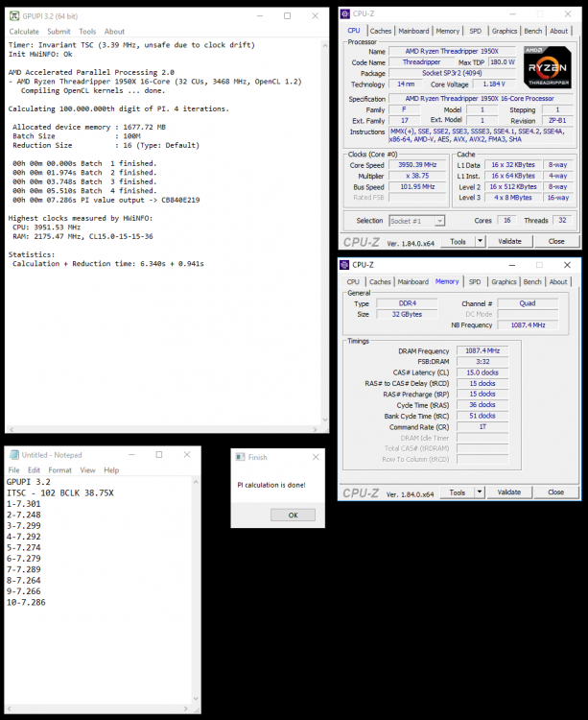This screenshot has width=588, height=720.
Task: Maximize the GPUPI window
Action: pos(287,16)
